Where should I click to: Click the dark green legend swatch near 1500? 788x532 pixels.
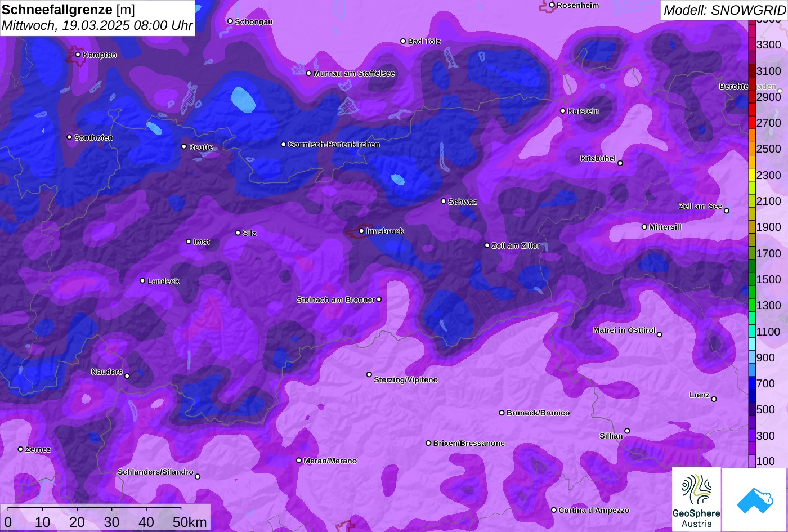point(752,279)
